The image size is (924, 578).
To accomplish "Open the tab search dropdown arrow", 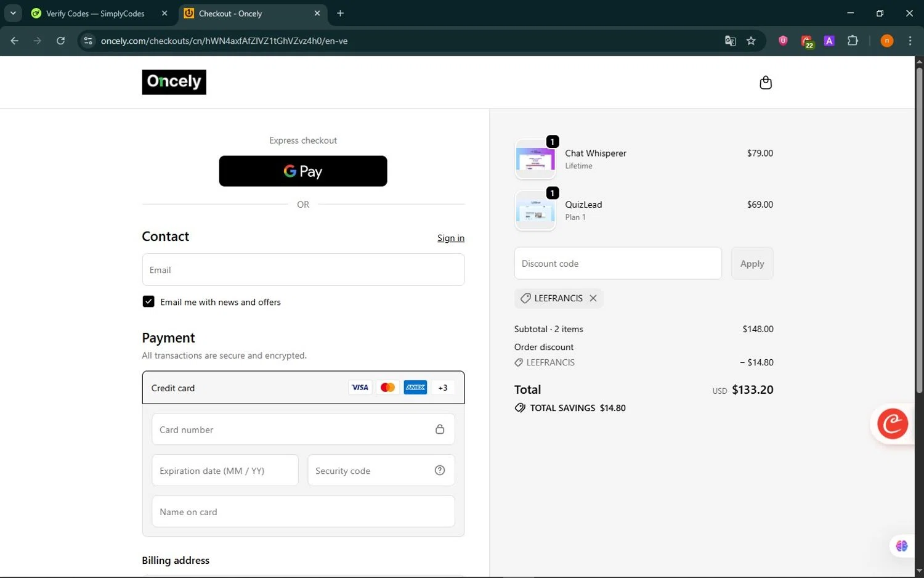I will point(12,13).
